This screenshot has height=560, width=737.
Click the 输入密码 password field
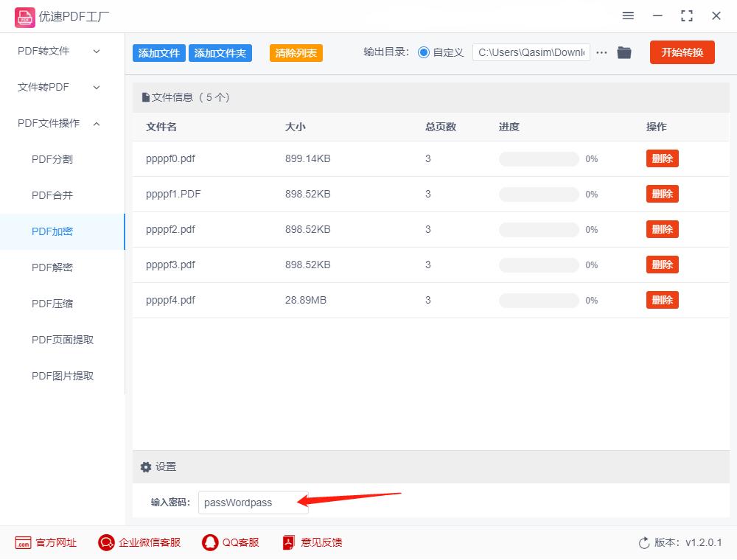coord(254,502)
